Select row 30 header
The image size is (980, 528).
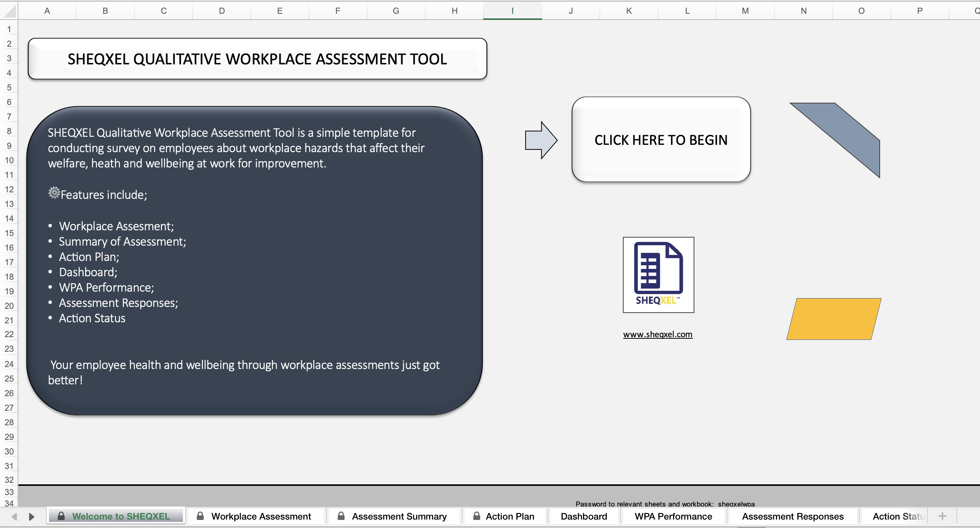point(9,451)
